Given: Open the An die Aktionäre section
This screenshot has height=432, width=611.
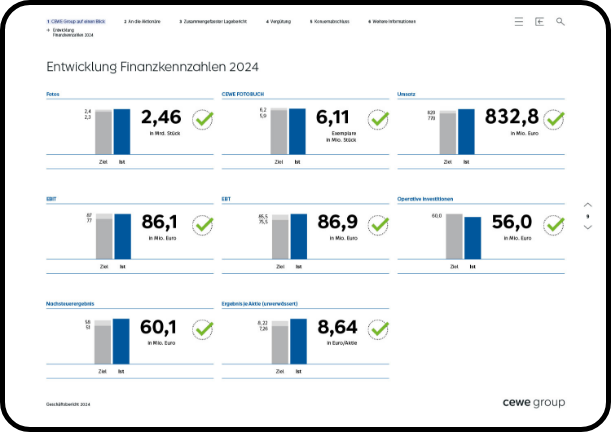Looking at the screenshot, I should (142, 21).
